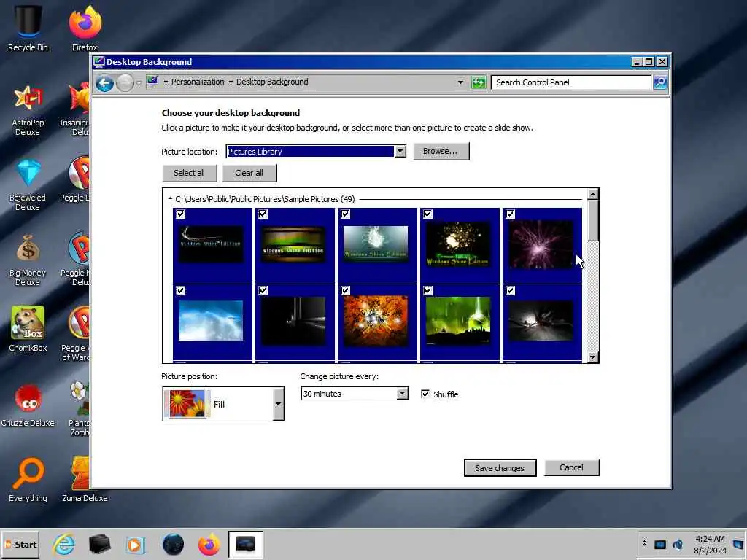Open the Picture position Fill dropdown
747x560 pixels.
pos(278,404)
